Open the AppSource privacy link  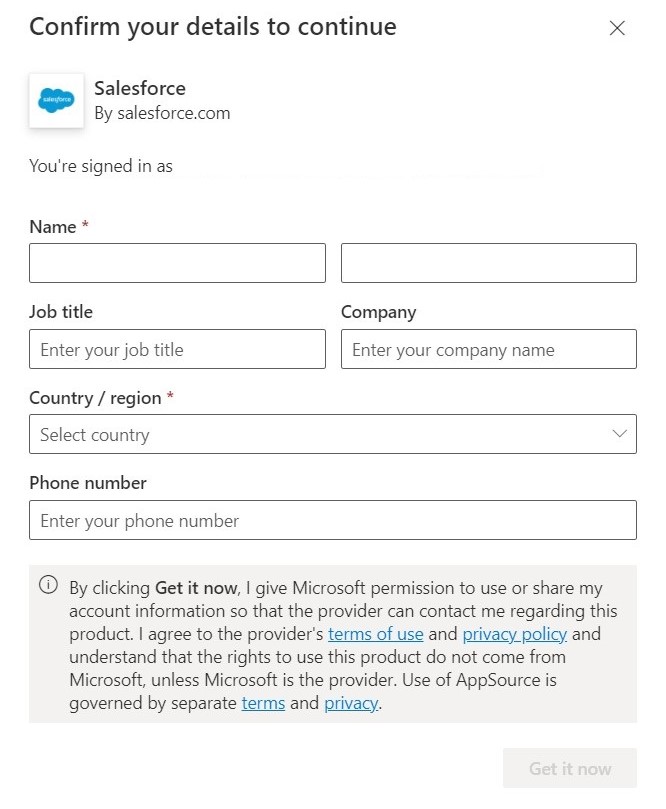point(351,703)
